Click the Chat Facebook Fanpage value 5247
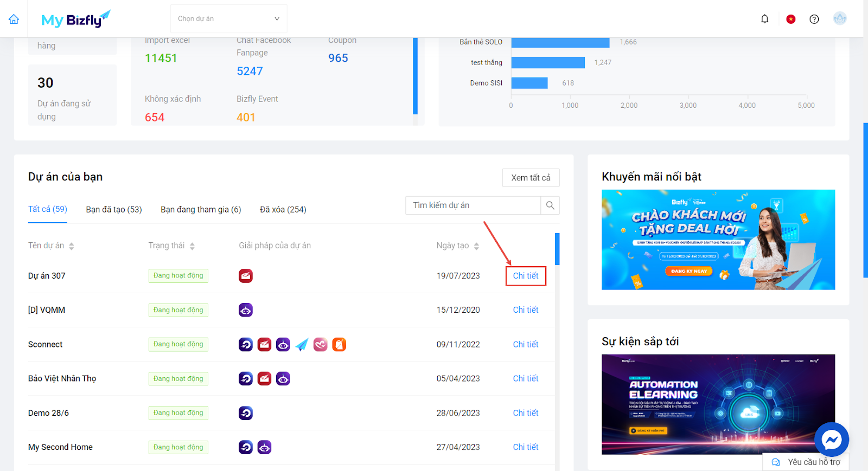 (250, 71)
